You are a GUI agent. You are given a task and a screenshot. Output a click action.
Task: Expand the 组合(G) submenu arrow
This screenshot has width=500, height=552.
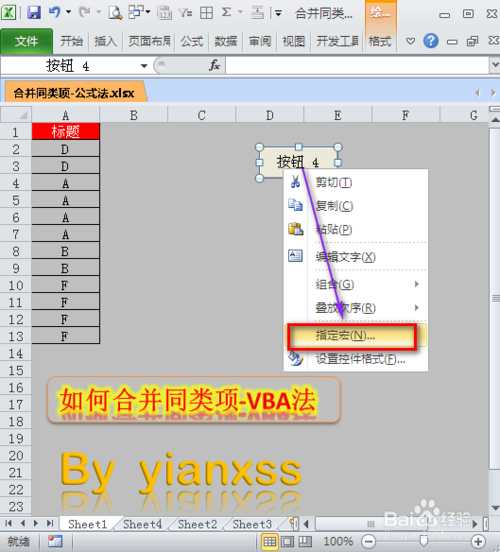pos(417,284)
